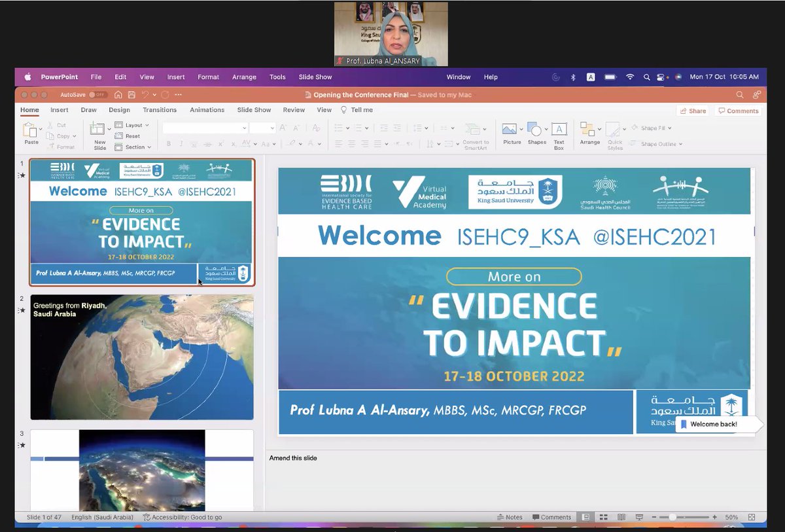This screenshot has width=785, height=532.
Task: Click English (Saudi Arabia) language status
Action: (x=102, y=517)
